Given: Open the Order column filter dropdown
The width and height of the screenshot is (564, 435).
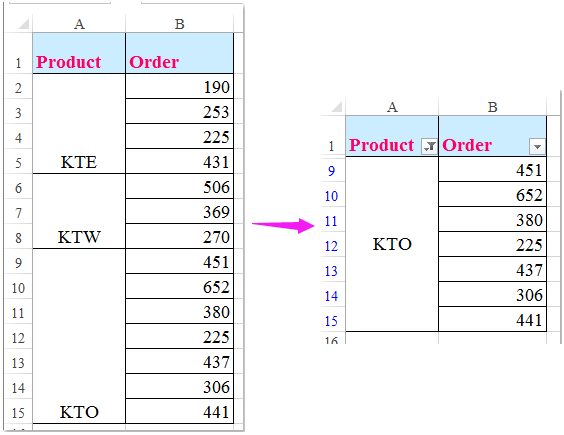Looking at the screenshot, I should coord(537,146).
